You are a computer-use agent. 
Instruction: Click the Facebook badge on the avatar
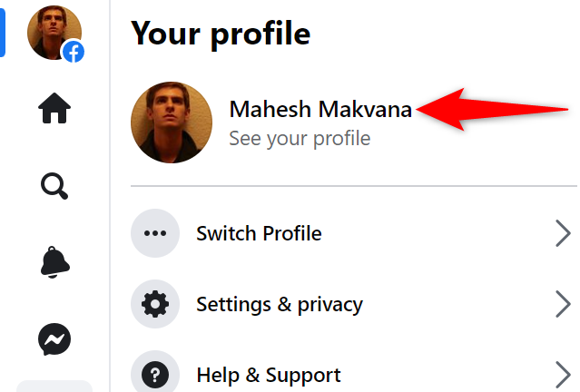(74, 52)
